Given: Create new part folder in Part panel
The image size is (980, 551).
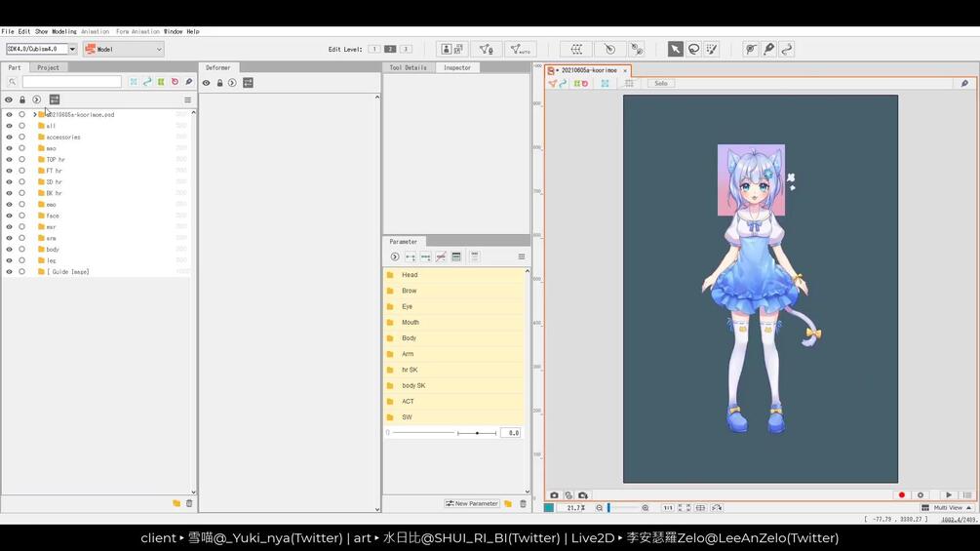Looking at the screenshot, I should (x=176, y=503).
